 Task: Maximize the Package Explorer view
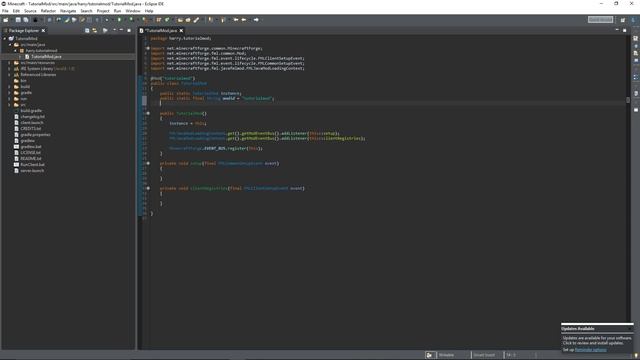click(129, 31)
